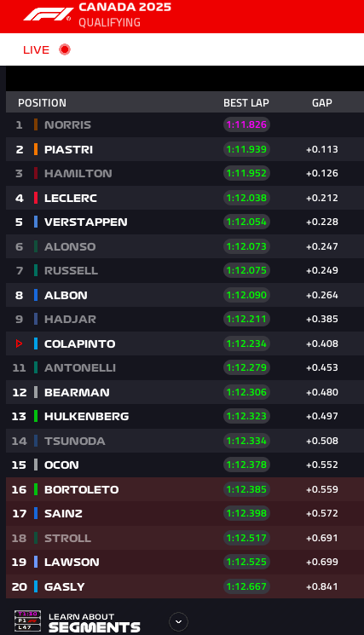The width and height of the screenshot is (364, 635).
Task: Select the GAP column header
Action: (x=322, y=103)
